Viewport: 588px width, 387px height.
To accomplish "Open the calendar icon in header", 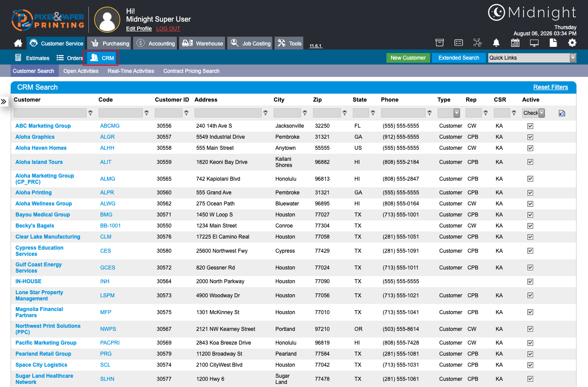I will [x=515, y=43].
